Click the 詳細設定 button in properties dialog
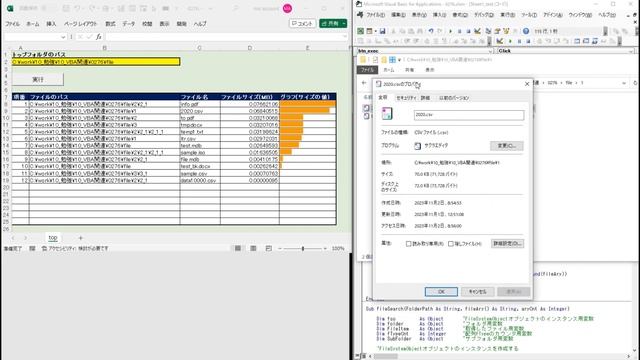Image resolution: width=640 pixels, height=360 pixels. click(507, 244)
